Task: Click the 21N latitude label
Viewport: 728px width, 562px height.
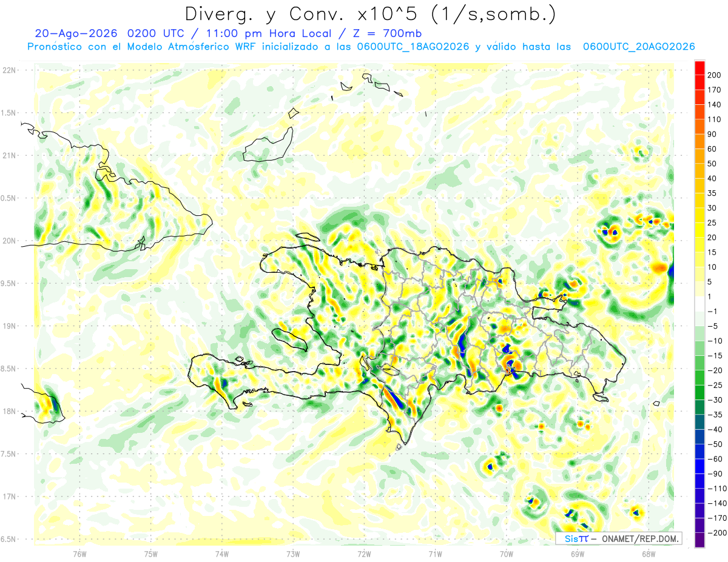Action: click(9, 155)
